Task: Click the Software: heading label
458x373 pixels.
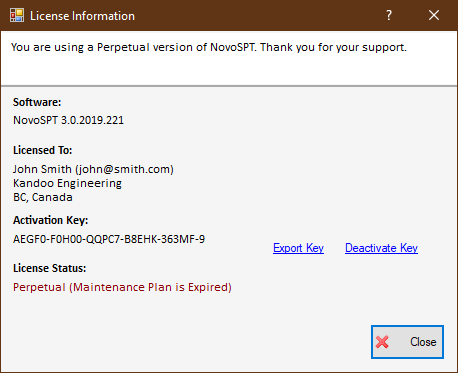Action: click(37, 102)
